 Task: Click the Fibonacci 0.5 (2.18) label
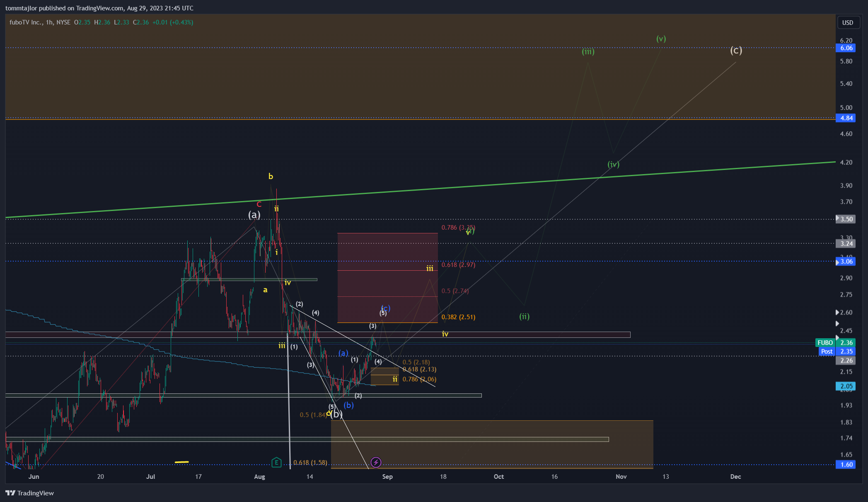click(x=416, y=362)
